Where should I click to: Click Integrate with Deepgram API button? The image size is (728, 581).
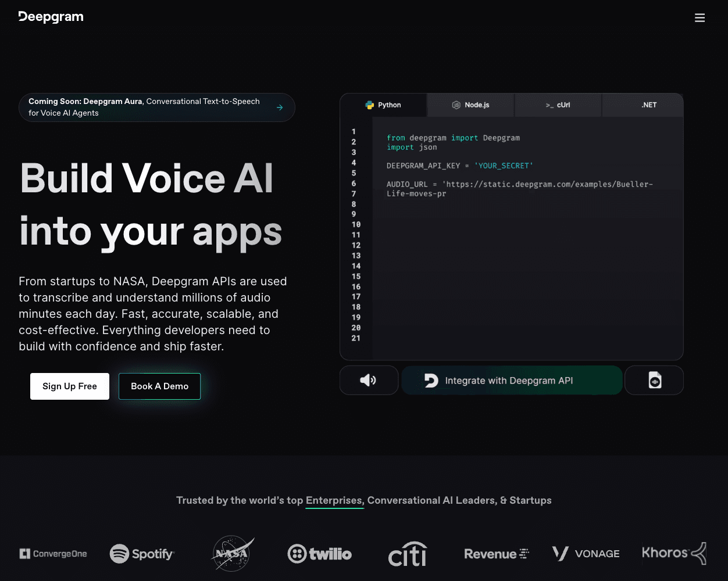coord(512,381)
